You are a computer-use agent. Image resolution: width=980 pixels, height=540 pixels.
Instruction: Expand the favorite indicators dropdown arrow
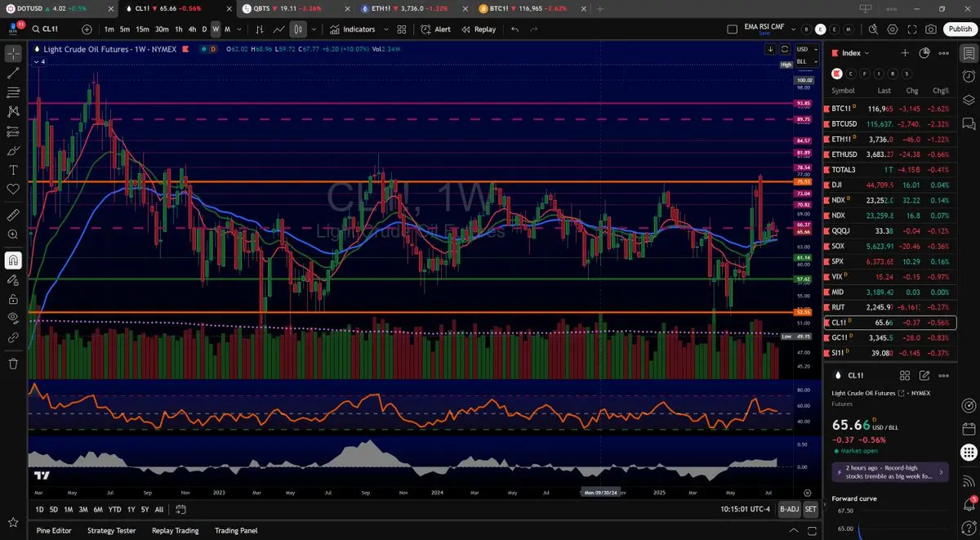pos(385,29)
